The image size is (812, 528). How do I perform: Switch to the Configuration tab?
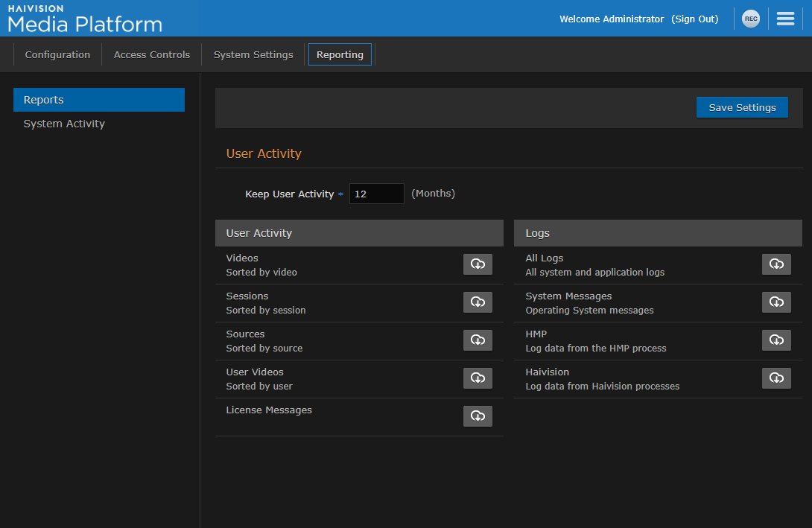(x=57, y=54)
